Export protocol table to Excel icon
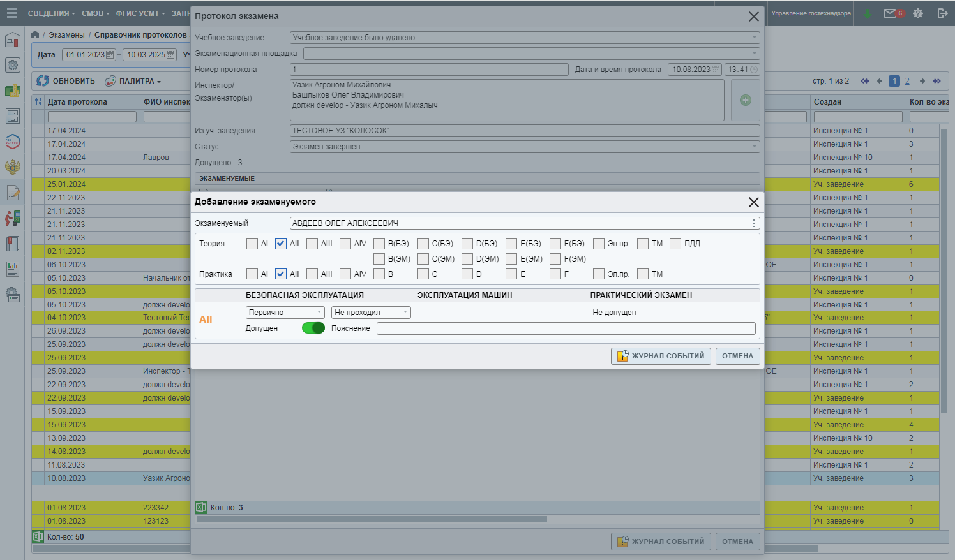The height and width of the screenshot is (560, 955). (38, 536)
